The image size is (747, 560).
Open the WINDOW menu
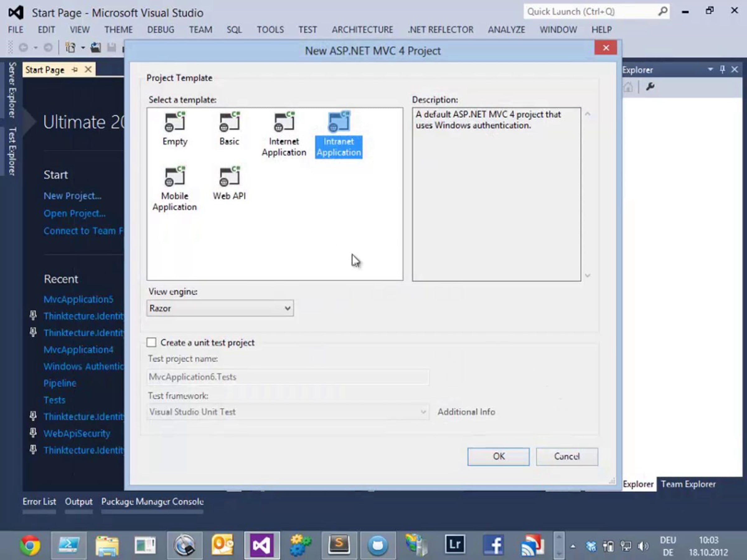click(558, 30)
